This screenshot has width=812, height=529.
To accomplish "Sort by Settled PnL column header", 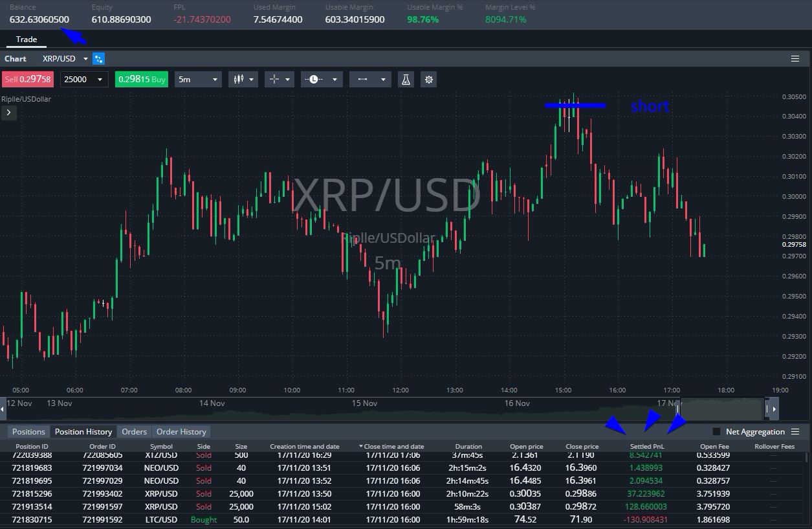I will [x=647, y=446].
